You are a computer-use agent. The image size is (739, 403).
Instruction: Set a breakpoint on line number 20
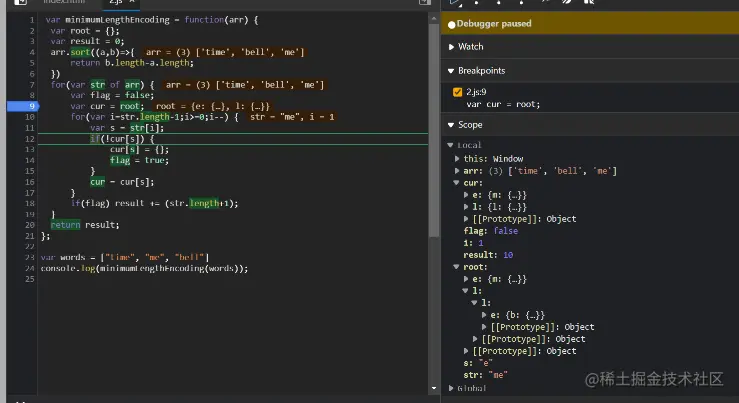tap(30, 225)
